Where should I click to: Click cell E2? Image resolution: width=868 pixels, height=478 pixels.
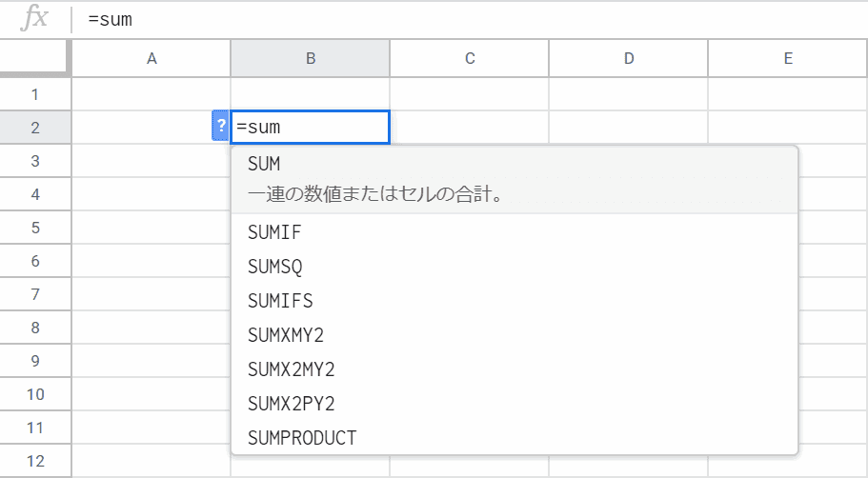pos(788,128)
